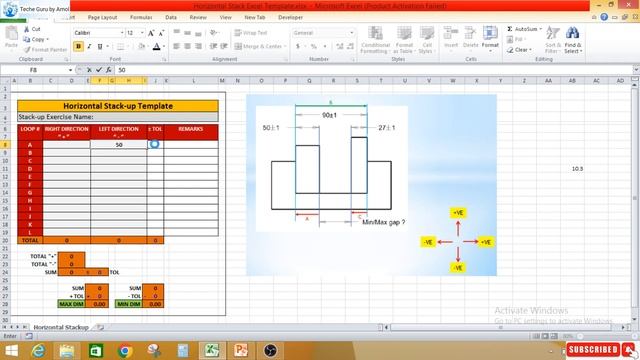Open Chrome from the taskbar
The height and width of the screenshot is (360, 640).
pyautogui.click(x=125, y=351)
